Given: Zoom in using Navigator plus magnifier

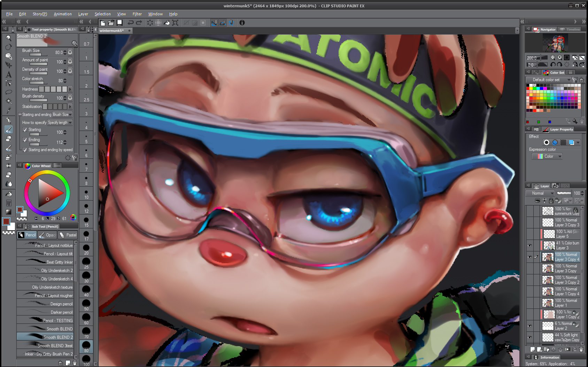Looking at the screenshot, I should tap(560, 57).
